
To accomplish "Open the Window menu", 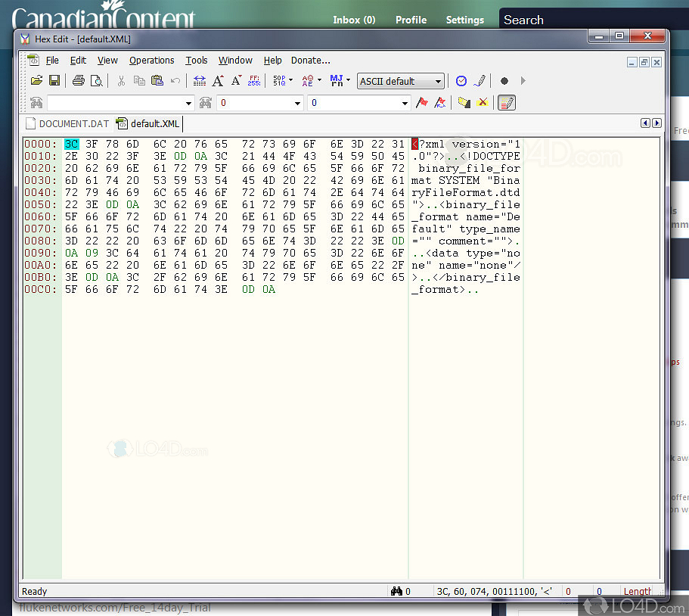I will 235,61.
